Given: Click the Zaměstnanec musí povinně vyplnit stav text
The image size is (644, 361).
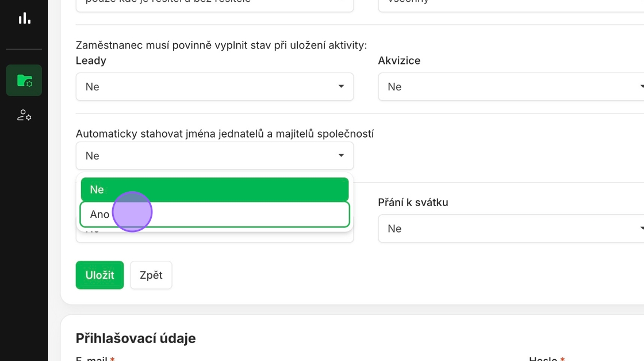Looking at the screenshot, I should (221, 45).
